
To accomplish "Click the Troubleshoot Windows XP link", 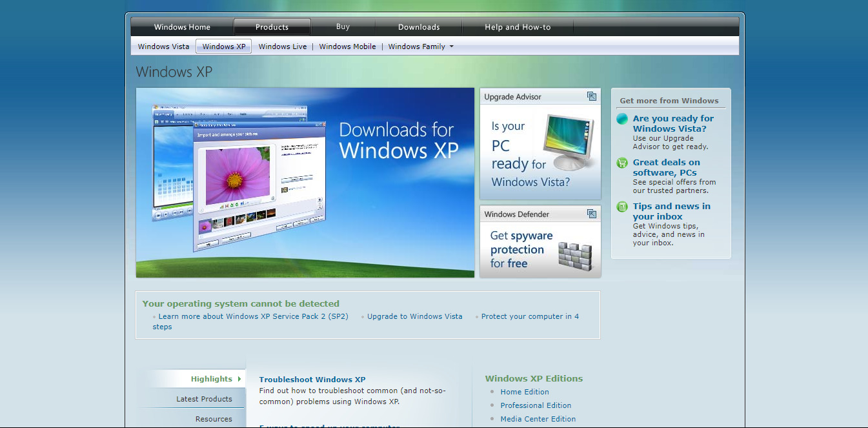I will point(312,380).
